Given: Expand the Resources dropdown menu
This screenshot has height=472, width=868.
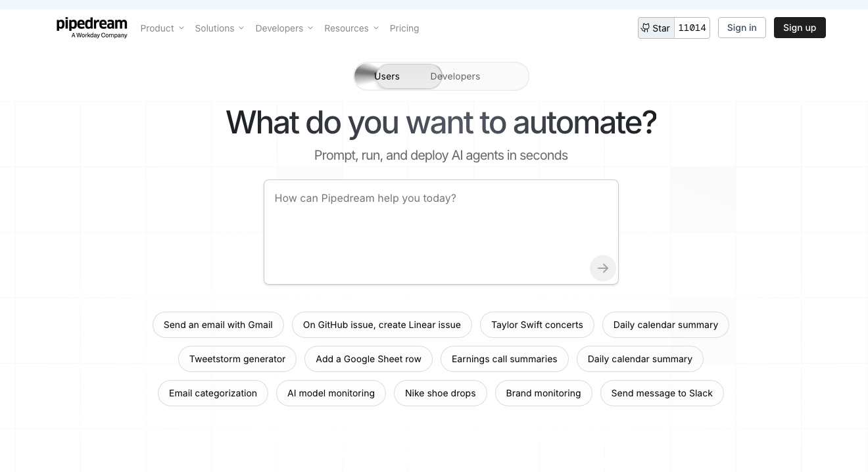Looking at the screenshot, I should click(351, 28).
